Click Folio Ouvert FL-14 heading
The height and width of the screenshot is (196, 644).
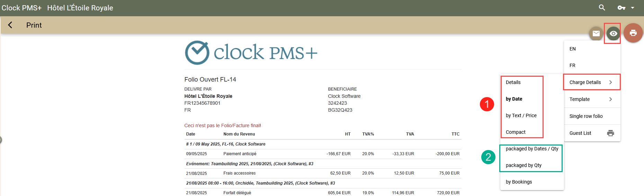coord(210,80)
